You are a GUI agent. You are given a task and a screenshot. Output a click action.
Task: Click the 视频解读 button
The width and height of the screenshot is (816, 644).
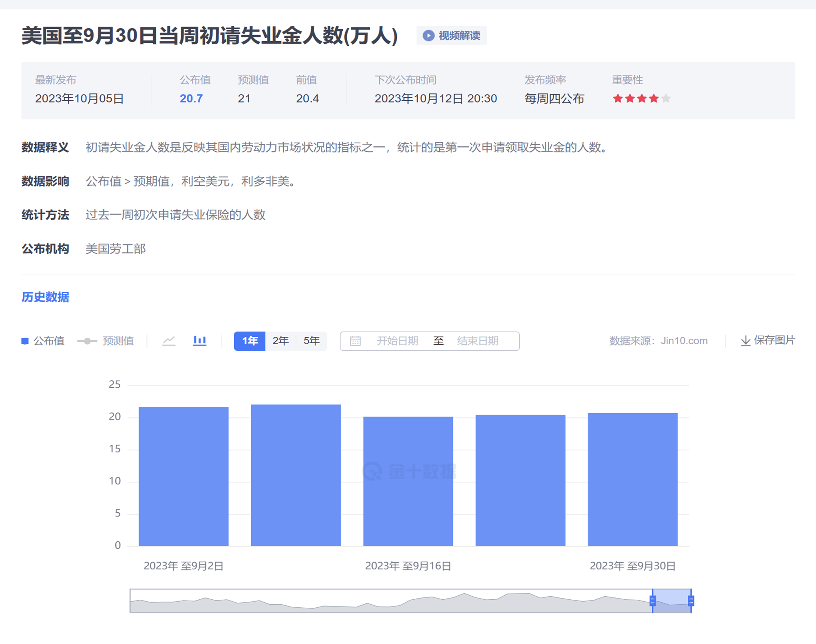point(452,36)
